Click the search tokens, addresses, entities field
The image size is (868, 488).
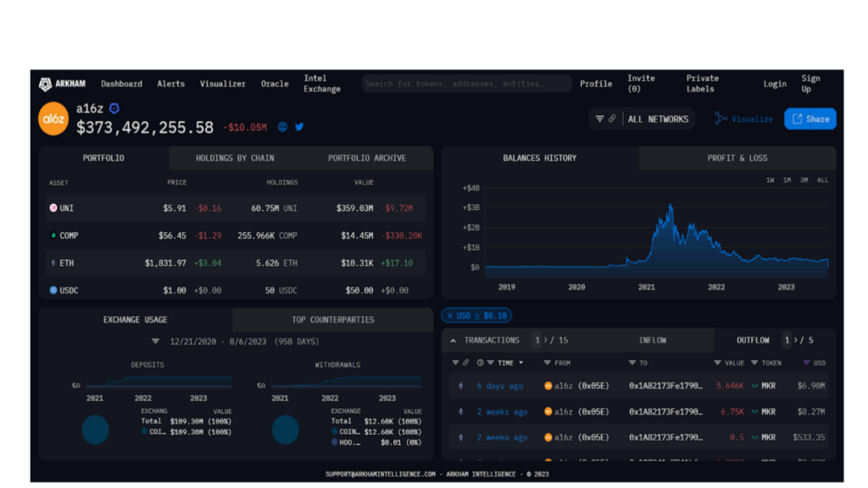[x=467, y=84]
